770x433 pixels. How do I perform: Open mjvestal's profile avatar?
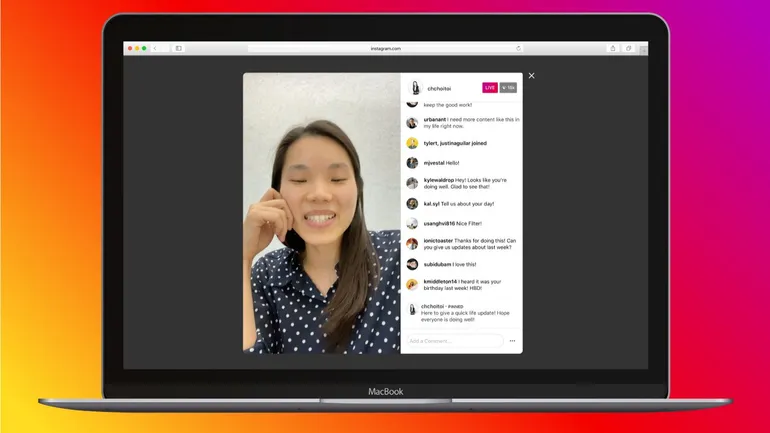pyautogui.click(x=412, y=163)
